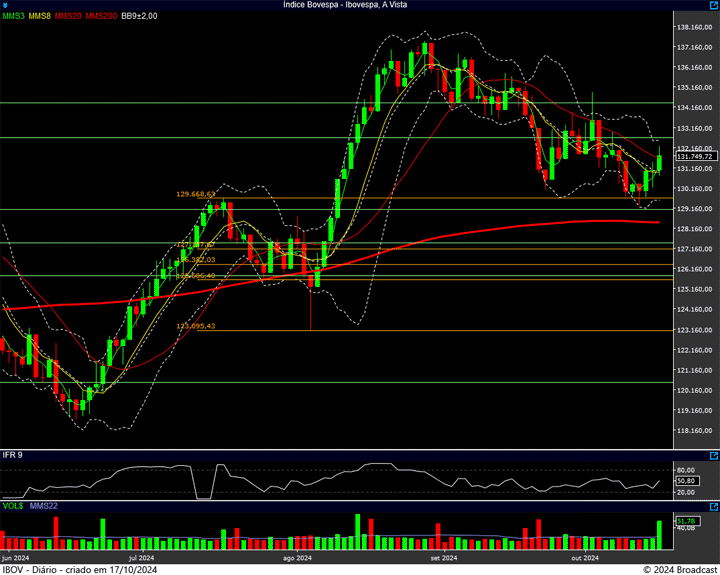The image size is (720, 575).
Task: Click the yellow MMS8 indicator label
Action: (x=40, y=16)
